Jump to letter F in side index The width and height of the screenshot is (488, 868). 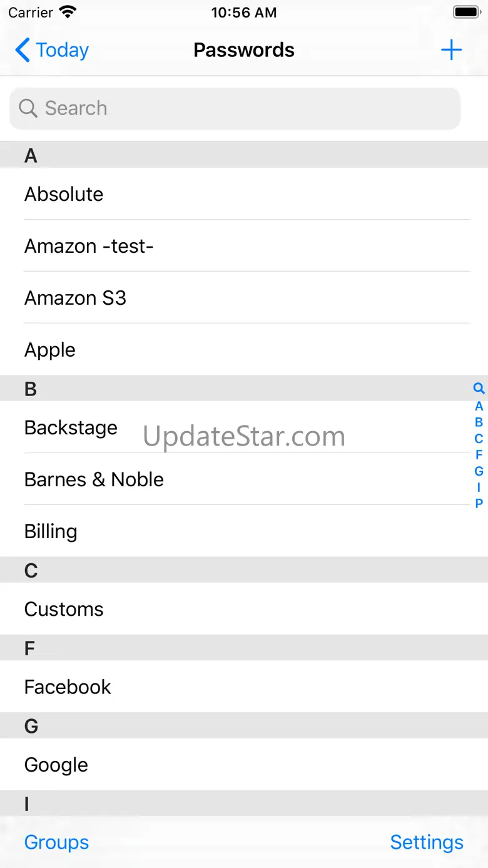(x=479, y=455)
